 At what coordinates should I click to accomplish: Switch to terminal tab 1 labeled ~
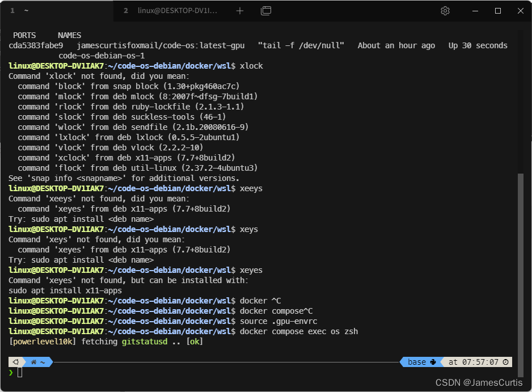point(57,11)
